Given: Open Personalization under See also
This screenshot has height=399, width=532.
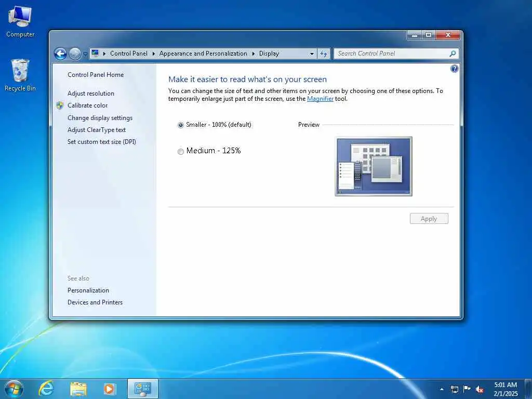Looking at the screenshot, I should [88, 290].
